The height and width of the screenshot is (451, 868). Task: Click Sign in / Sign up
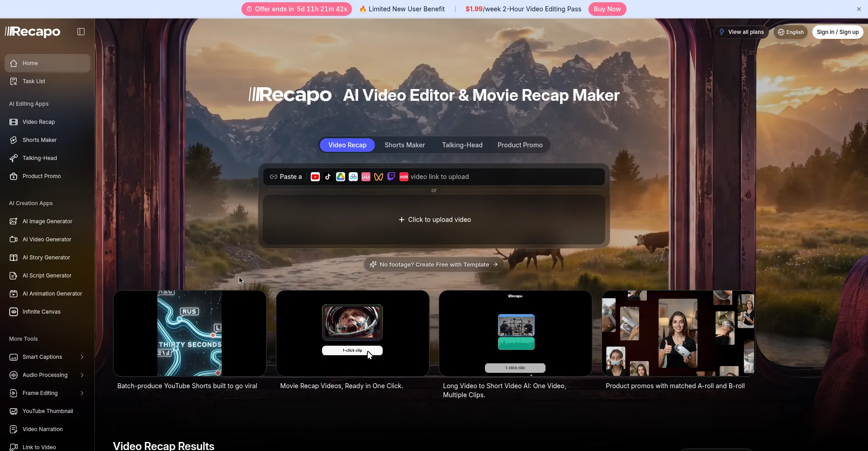(838, 32)
